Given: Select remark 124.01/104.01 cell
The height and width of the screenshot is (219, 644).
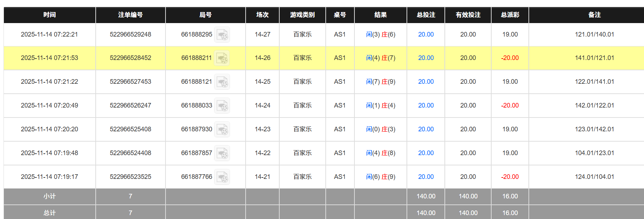Looking at the screenshot, I should click(x=594, y=177).
